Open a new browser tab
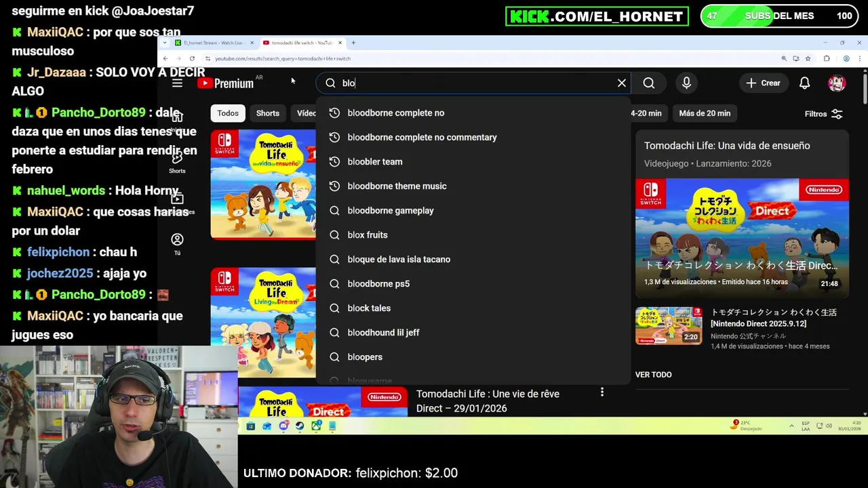868x488 pixels. 353,43
